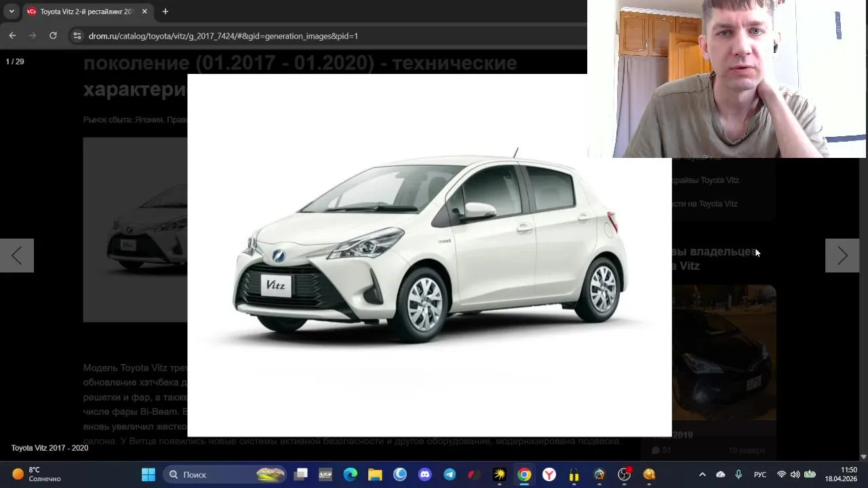Open Telegram from taskbar

click(450, 474)
